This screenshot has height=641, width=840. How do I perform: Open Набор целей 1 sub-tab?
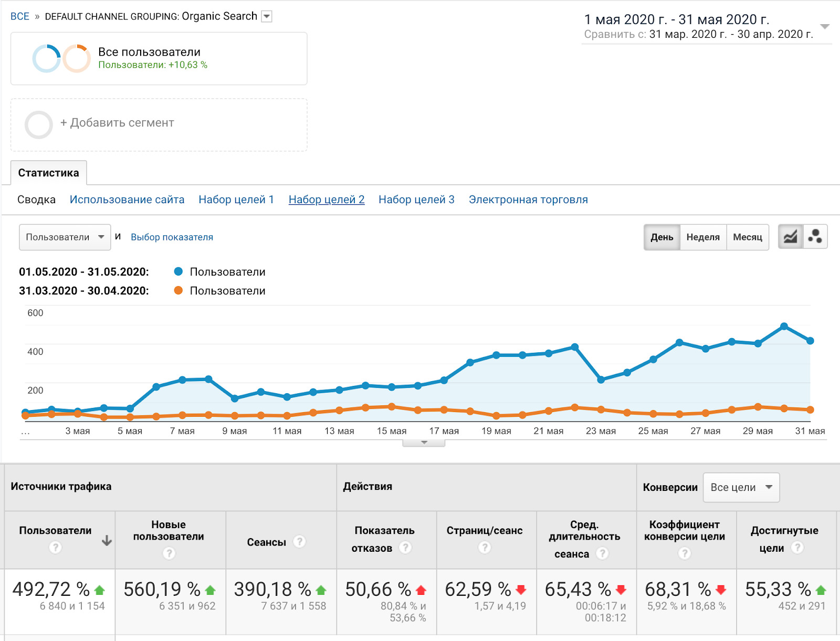tap(236, 199)
